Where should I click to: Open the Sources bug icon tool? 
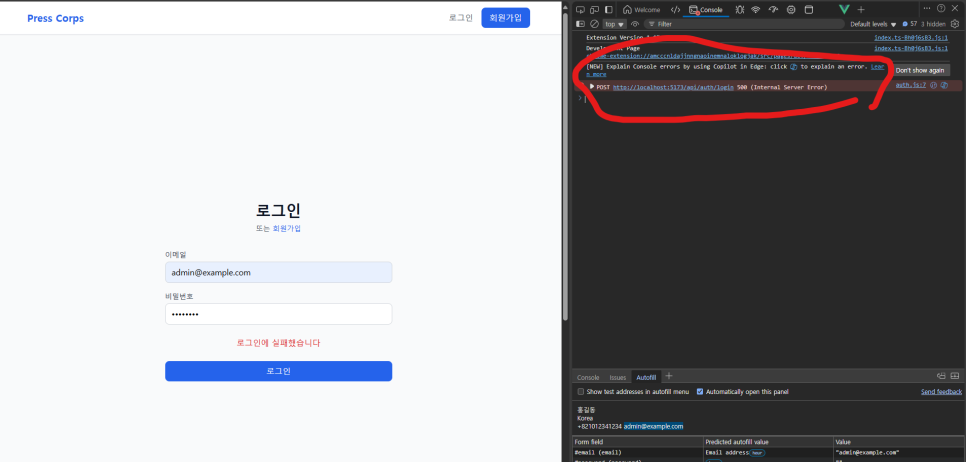[739, 9]
